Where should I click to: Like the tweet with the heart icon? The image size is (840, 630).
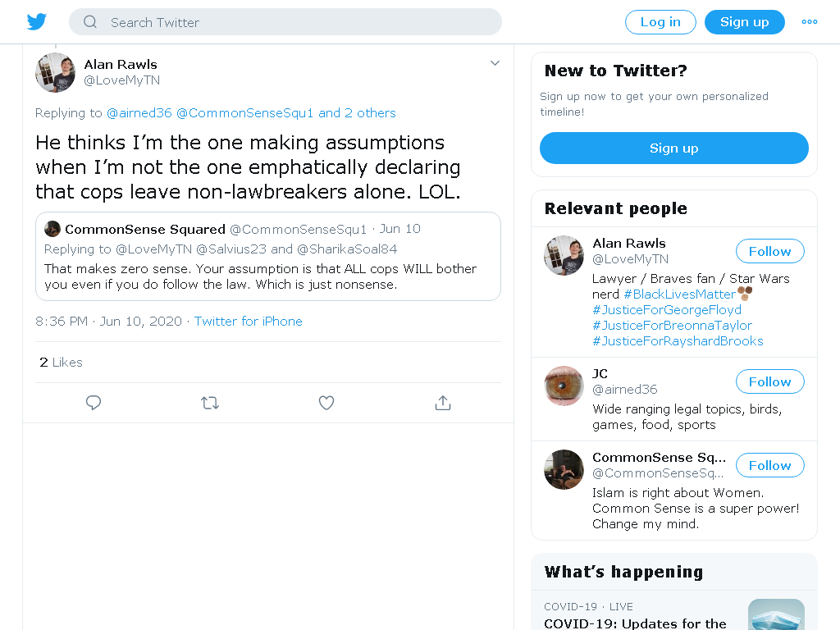(326, 403)
